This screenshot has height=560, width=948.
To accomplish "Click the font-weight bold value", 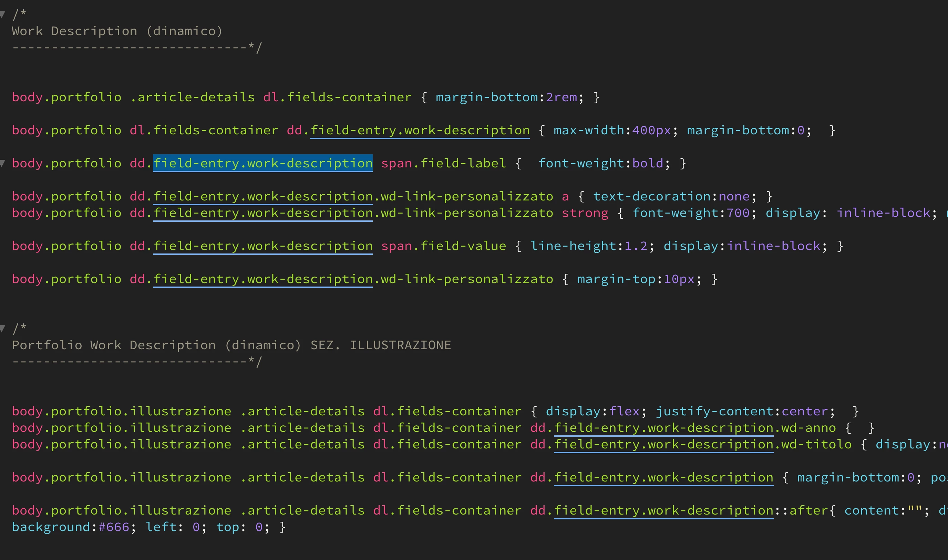I will point(648,163).
